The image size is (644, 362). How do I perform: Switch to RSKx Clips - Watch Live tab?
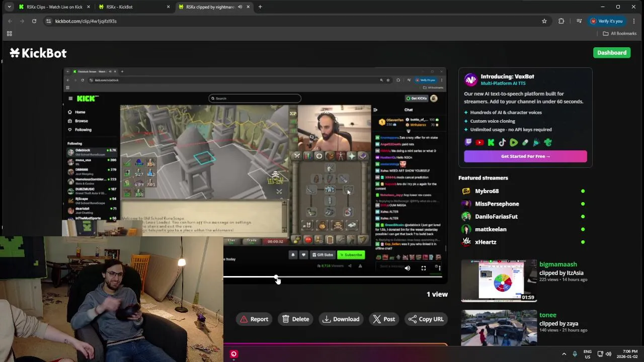54,7
